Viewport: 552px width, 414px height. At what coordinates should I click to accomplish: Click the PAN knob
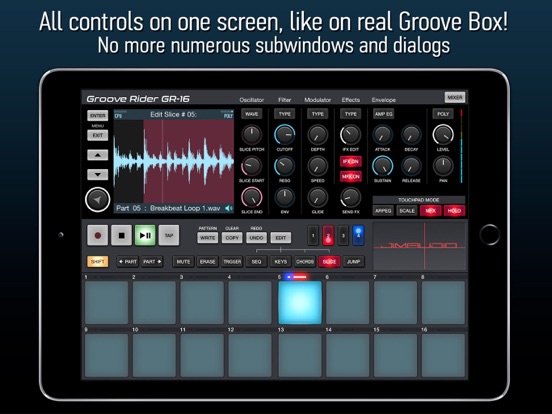tap(443, 166)
